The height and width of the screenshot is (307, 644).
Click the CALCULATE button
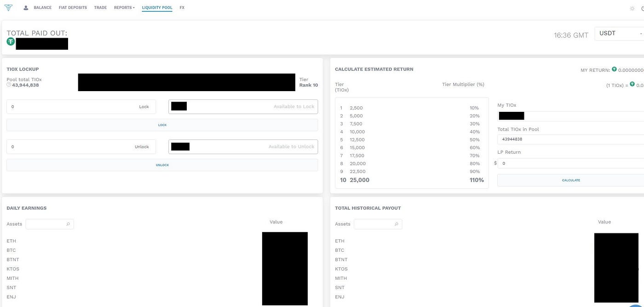coord(571,180)
